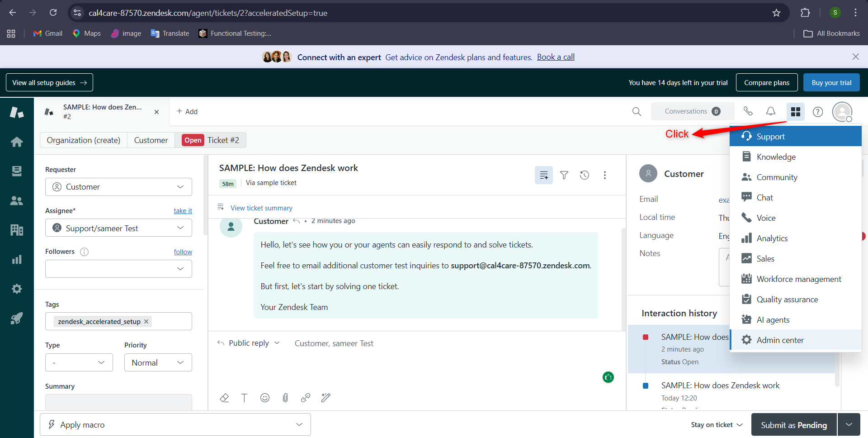Open the Priority dropdown showing Normal
Viewport: 868px width, 438px height.
coord(158,362)
